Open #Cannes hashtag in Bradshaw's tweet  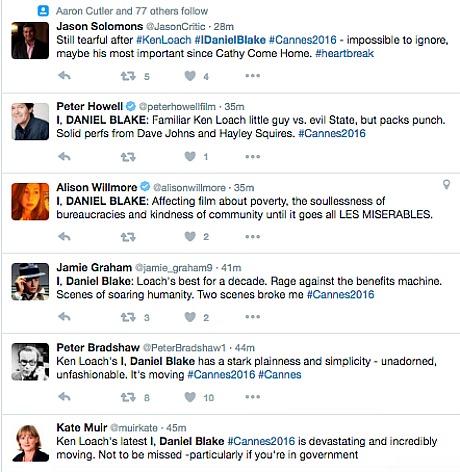[x=280, y=375]
